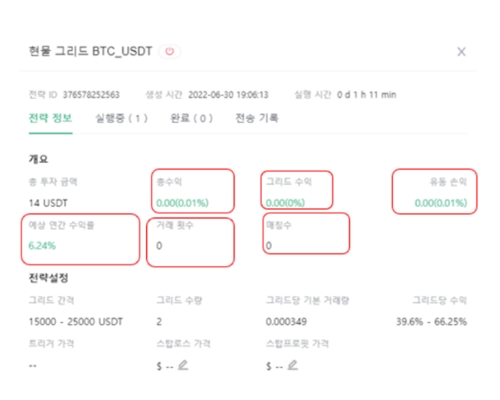Click the red power stop icon

tap(170, 51)
